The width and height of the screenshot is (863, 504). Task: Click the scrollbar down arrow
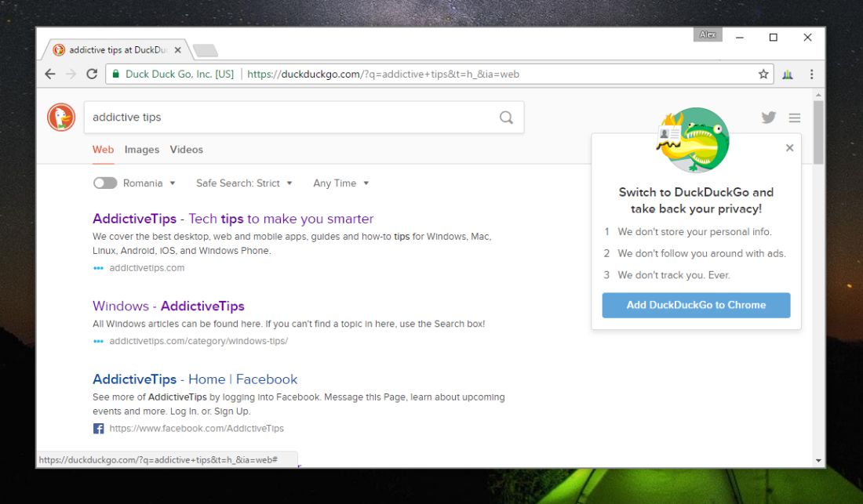[x=818, y=461]
